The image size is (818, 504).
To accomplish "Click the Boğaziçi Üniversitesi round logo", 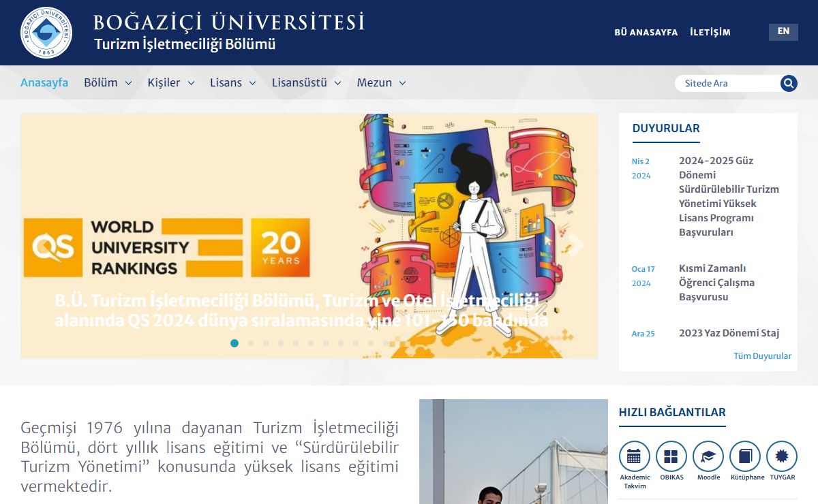I will point(46,33).
